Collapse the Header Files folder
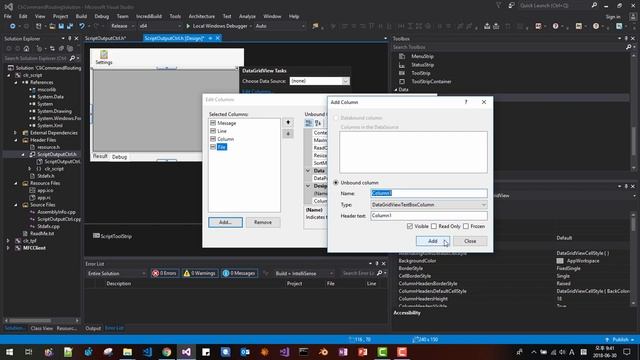The image size is (640, 360). (16, 140)
